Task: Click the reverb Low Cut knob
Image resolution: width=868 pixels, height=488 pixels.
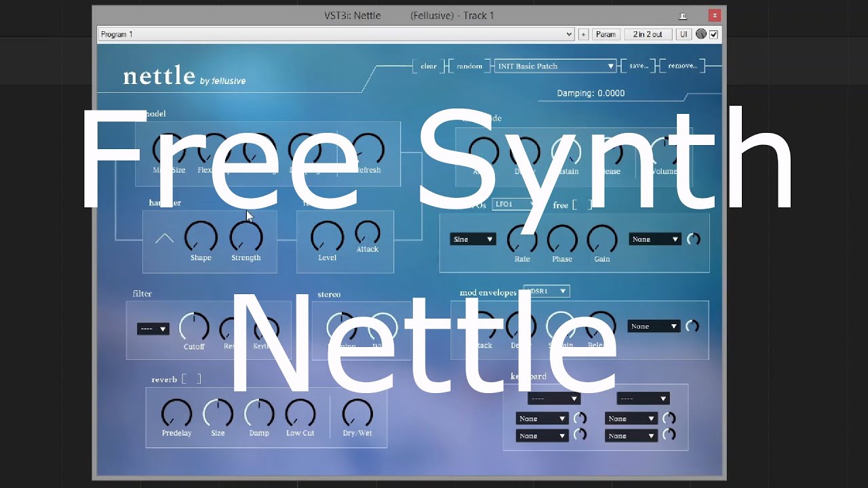Action: coord(300,413)
